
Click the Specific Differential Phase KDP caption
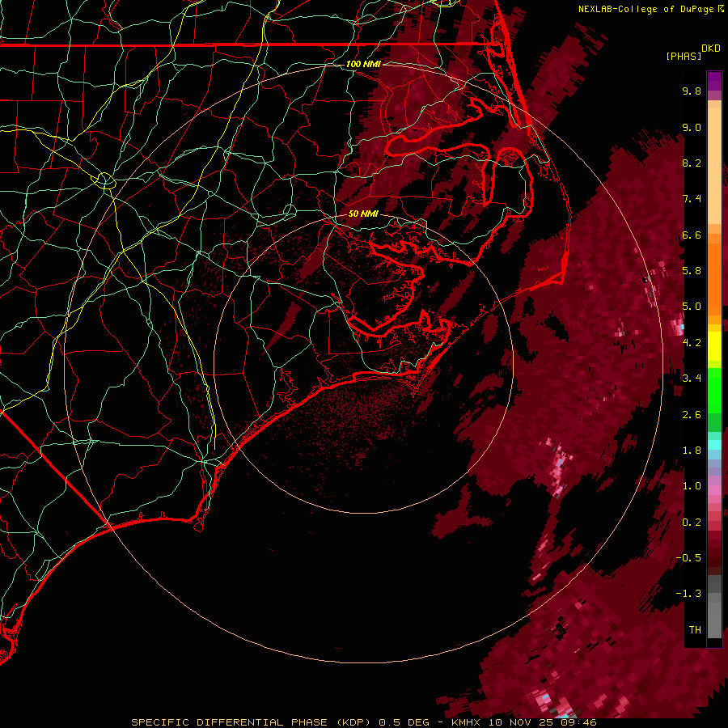point(252,722)
